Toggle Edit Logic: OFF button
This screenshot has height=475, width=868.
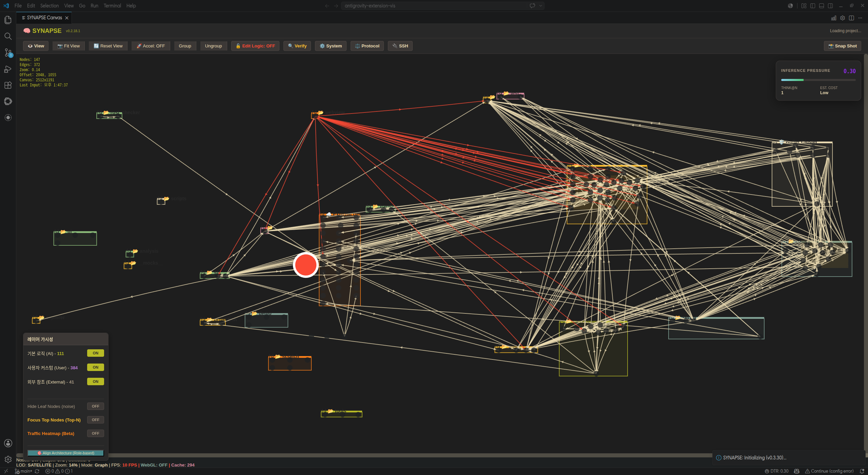(255, 46)
